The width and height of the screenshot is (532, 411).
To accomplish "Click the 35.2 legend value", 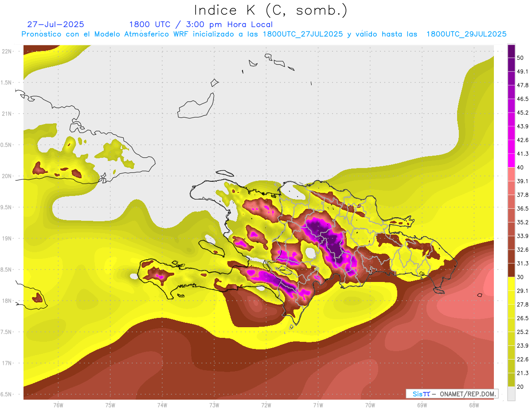I will 522,222.
